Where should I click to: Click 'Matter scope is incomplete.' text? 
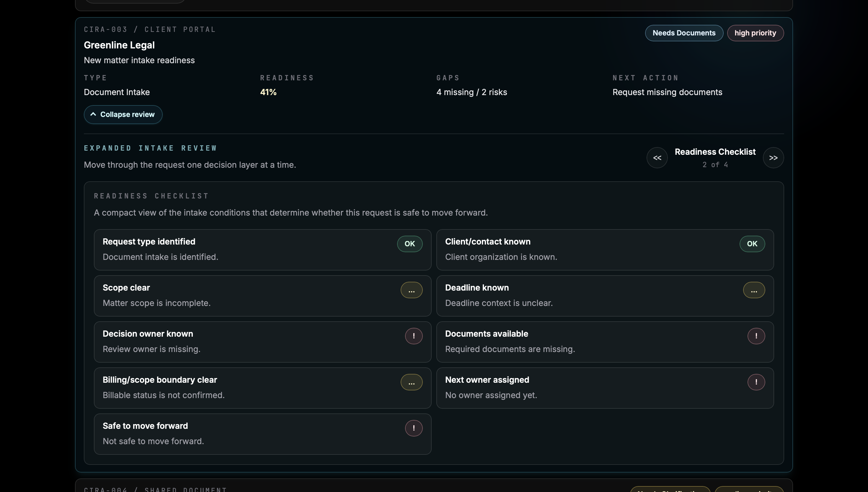pos(157,303)
